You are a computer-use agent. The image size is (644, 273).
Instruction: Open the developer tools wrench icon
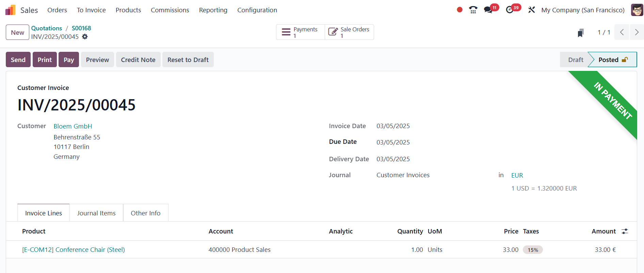click(x=531, y=10)
